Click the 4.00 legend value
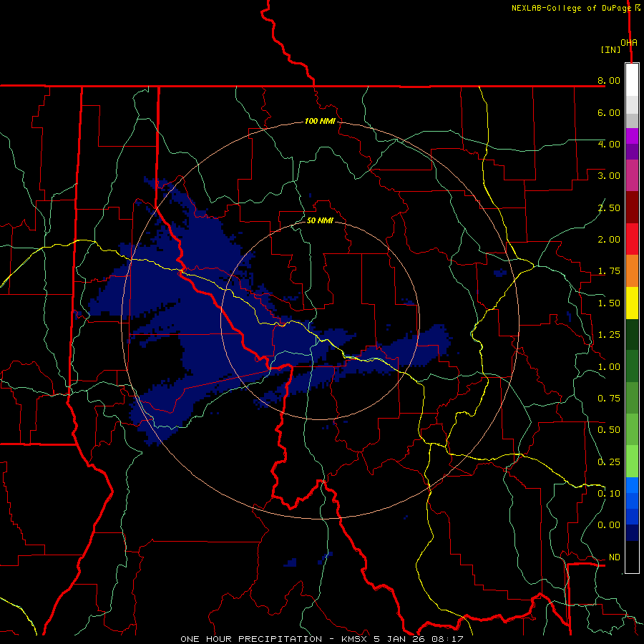The height and width of the screenshot is (644, 644). click(x=609, y=144)
